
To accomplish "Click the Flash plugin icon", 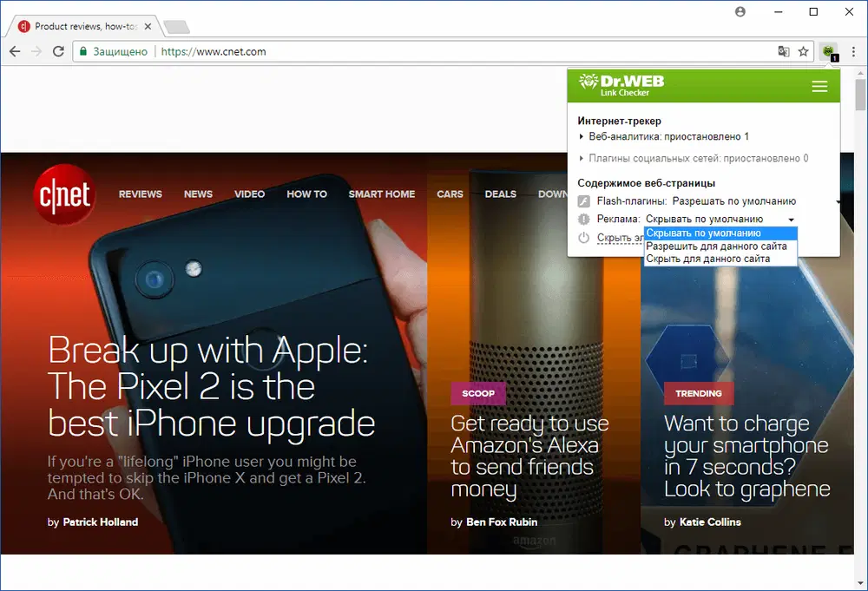I will [583, 201].
